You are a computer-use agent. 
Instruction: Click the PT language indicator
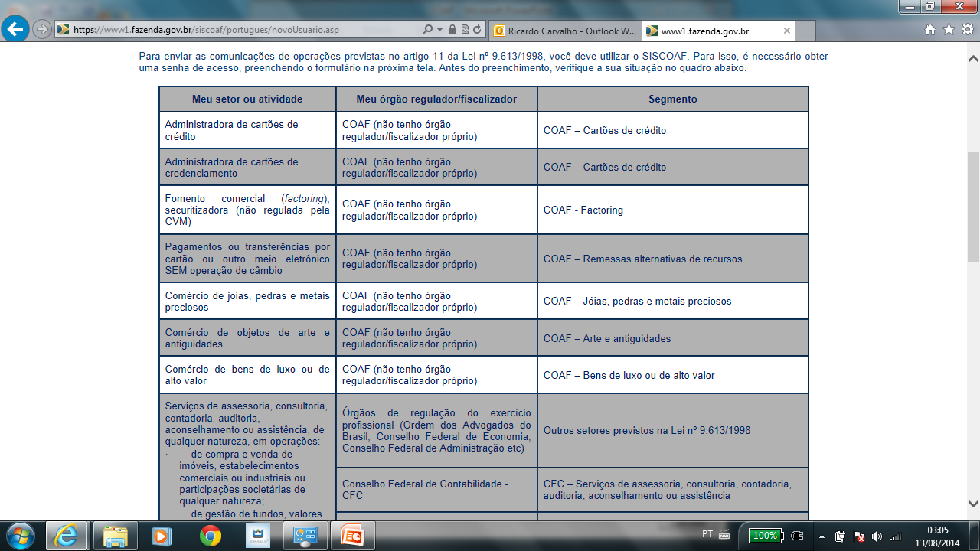(x=707, y=534)
